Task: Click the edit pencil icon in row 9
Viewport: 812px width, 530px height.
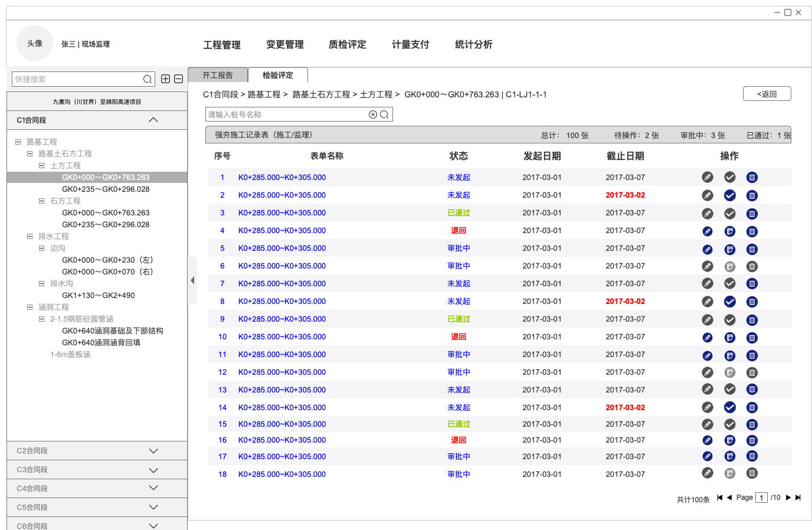Action: coord(708,320)
